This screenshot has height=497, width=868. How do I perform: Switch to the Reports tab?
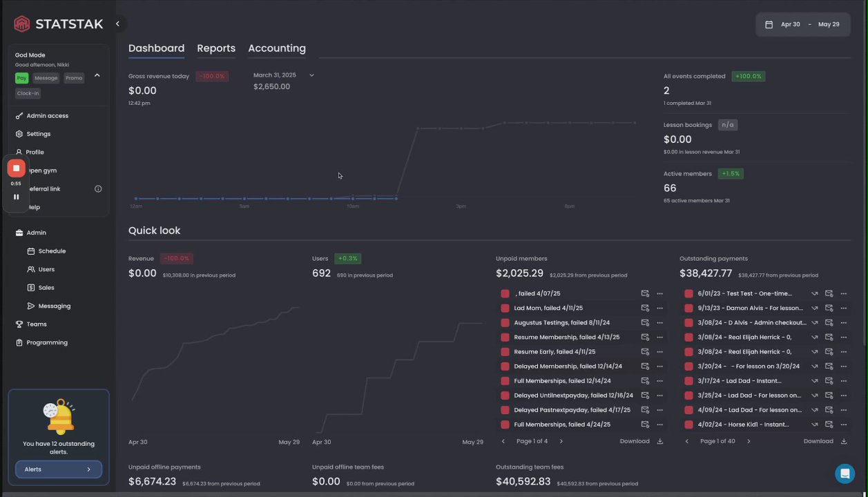click(x=216, y=48)
